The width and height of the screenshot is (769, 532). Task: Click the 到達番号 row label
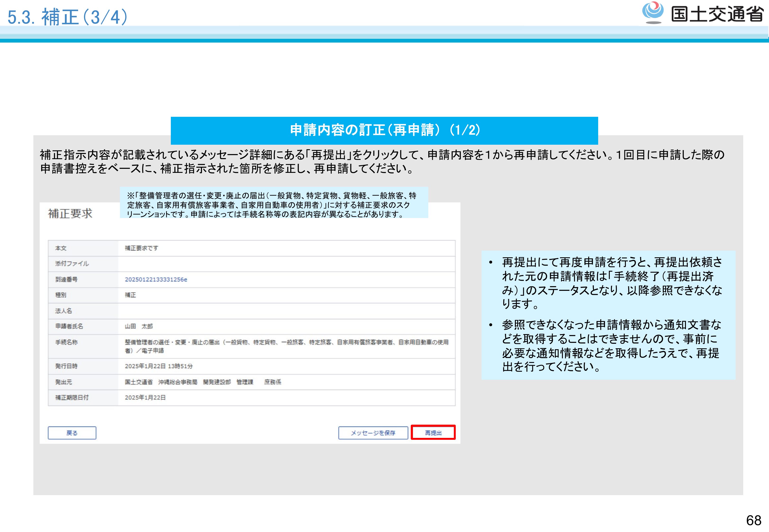66,279
